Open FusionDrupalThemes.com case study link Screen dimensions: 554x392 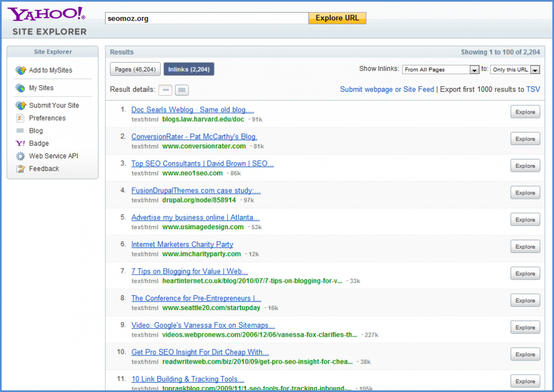pos(196,190)
